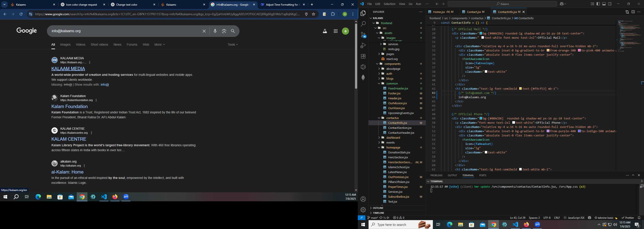View site information icon in address bar

(30, 14)
